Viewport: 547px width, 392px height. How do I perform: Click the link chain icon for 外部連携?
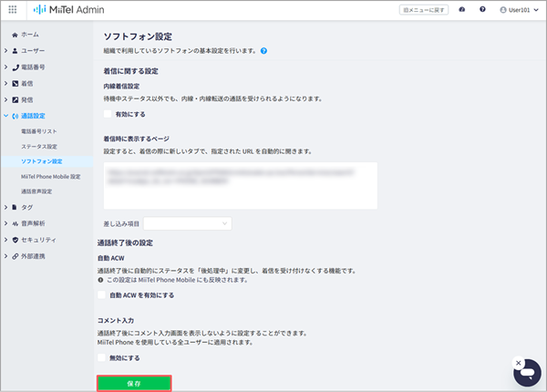[15, 256]
